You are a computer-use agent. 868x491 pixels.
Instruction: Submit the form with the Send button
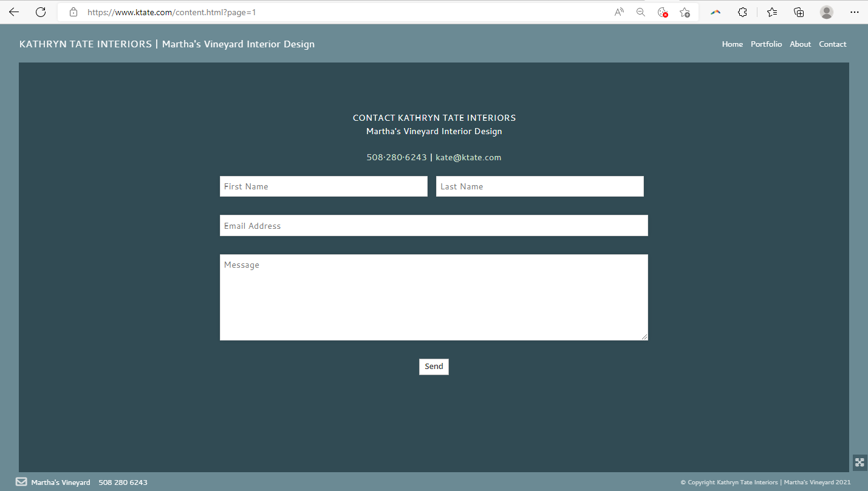coord(434,367)
